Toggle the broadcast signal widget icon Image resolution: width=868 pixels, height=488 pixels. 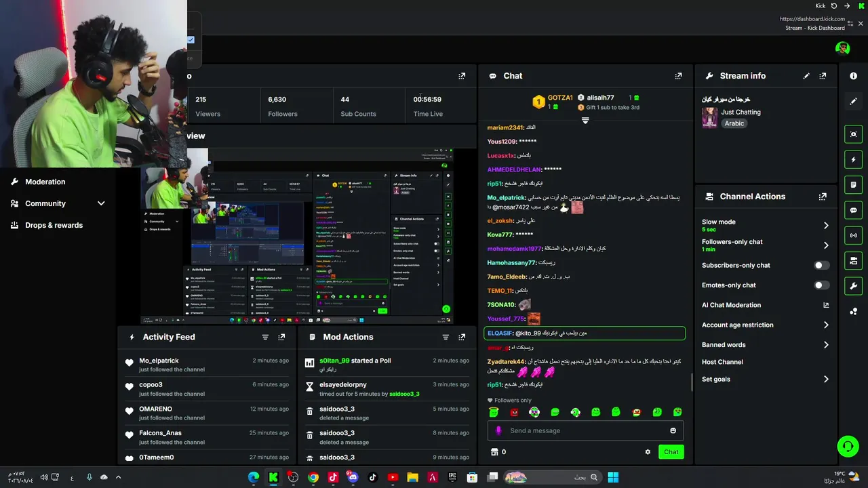pyautogui.click(x=853, y=235)
